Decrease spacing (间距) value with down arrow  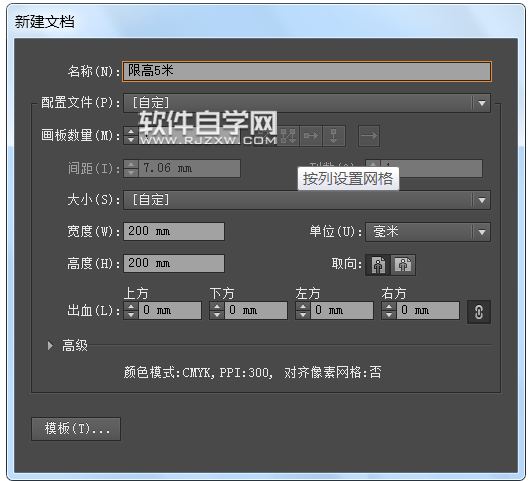pos(131,173)
